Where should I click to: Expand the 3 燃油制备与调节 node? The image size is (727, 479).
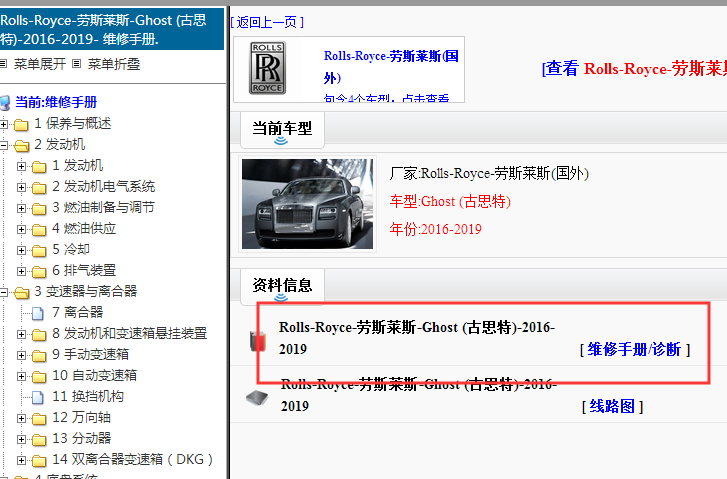tap(21, 208)
